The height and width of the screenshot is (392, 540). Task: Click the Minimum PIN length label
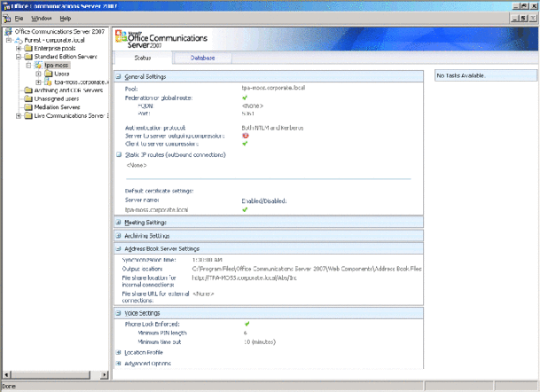pyautogui.click(x=162, y=333)
